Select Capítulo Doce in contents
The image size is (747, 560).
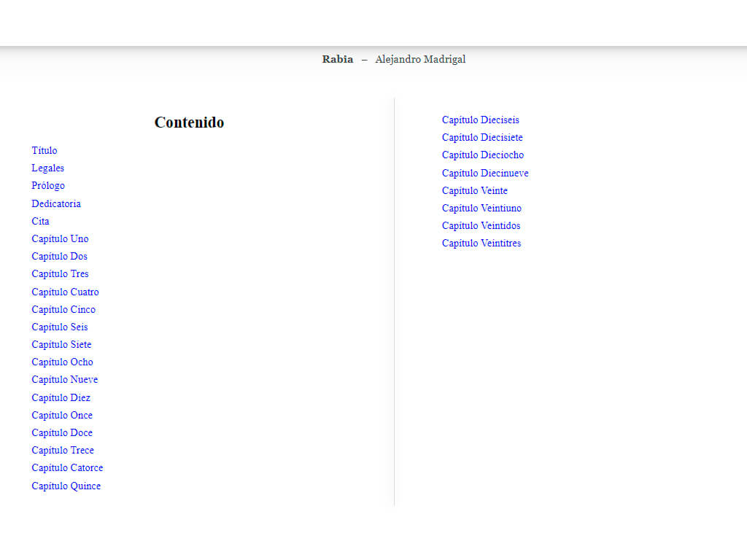(62, 433)
